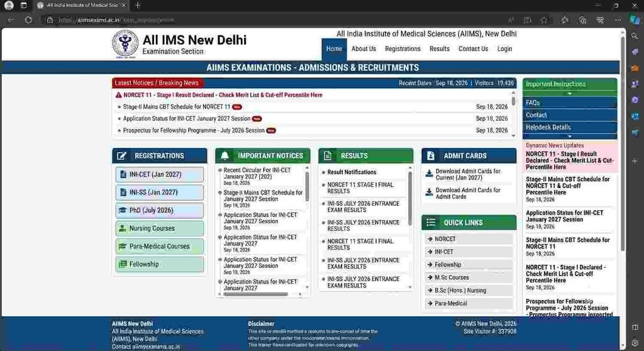Screen dimensions: 644x351
Task: Click the Admit Cards header file icon
Action: click(x=430, y=156)
